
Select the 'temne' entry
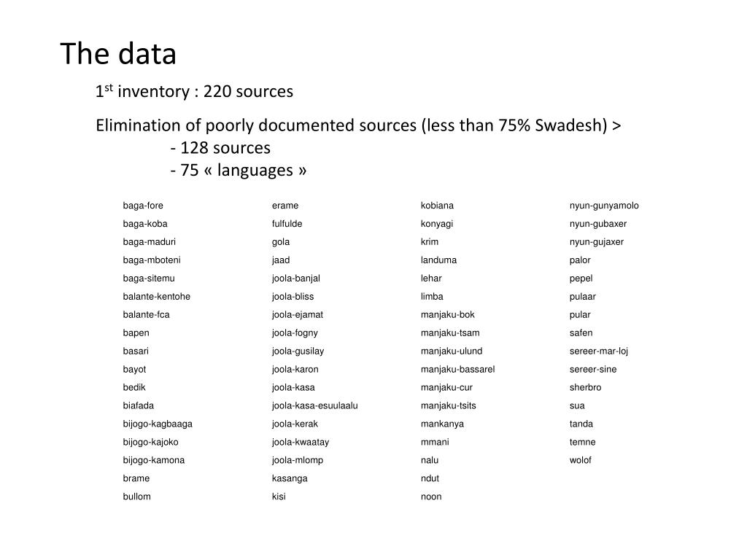[582, 442]
